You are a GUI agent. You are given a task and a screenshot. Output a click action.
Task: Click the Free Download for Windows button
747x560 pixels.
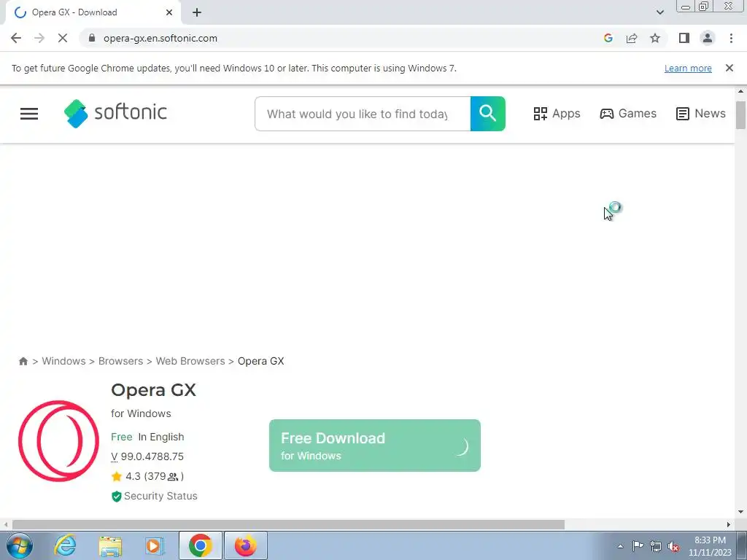pyautogui.click(x=374, y=446)
